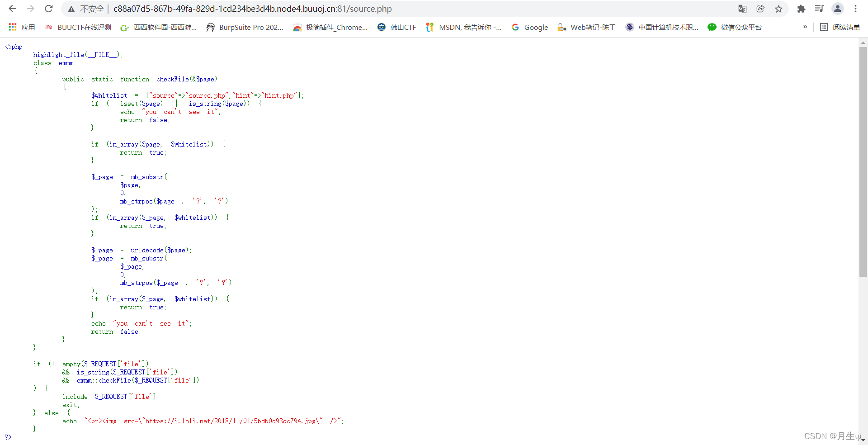Open the reading list (阅读清单)
The width and height of the screenshot is (868, 445).
[x=840, y=27]
